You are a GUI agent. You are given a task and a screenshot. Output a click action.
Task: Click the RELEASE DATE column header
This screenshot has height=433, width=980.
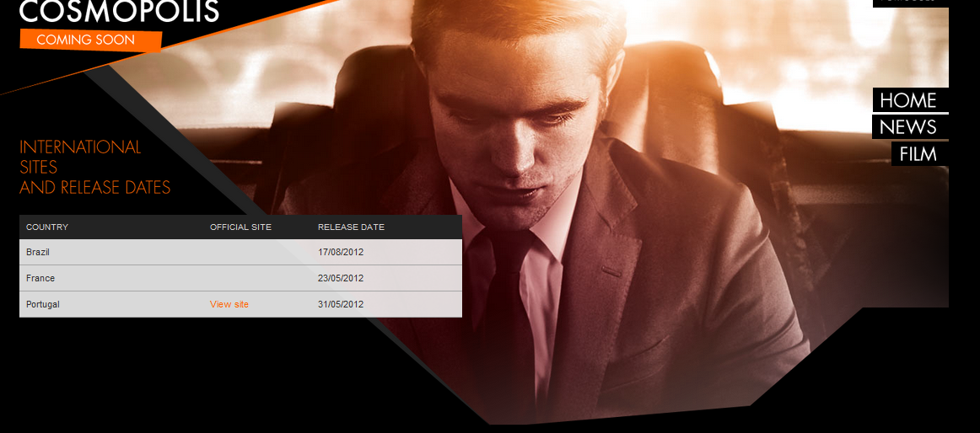coord(351,227)
